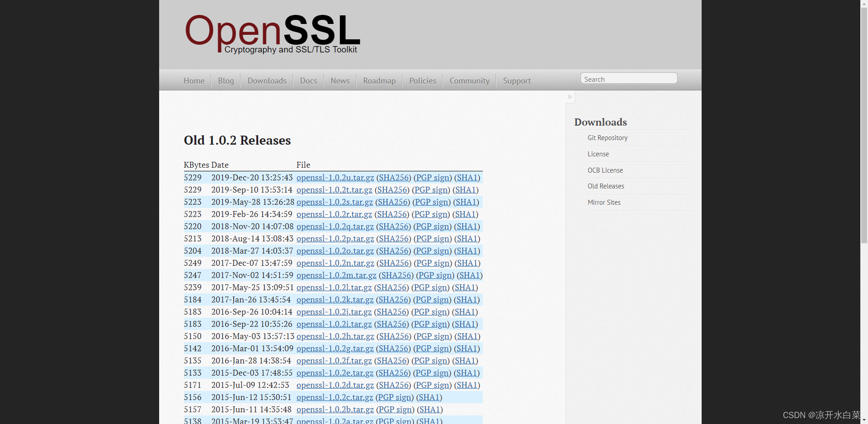Go to the Blog page

226,81
